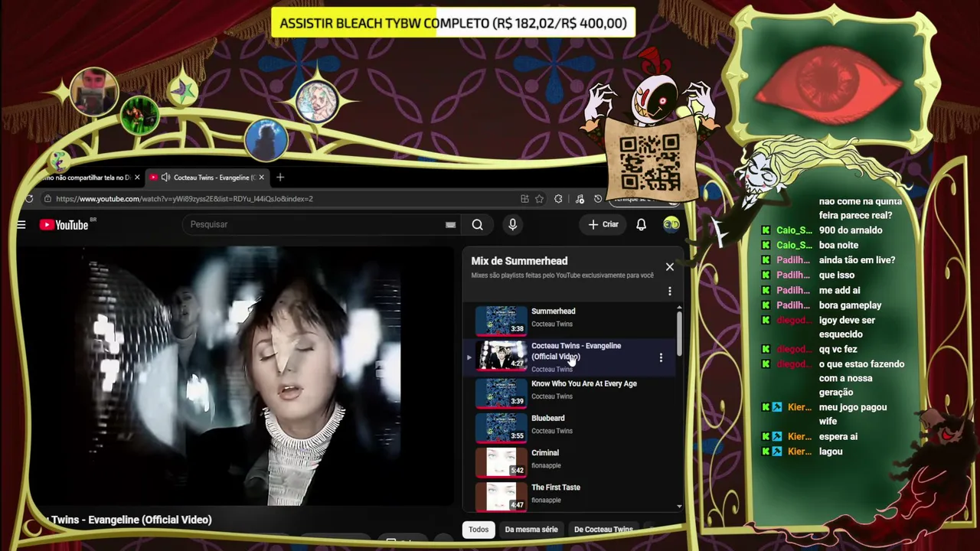This screenshot has width=980, height=551.
Task: Click the Mix de Summerhead heading
Action: point(519,261)
